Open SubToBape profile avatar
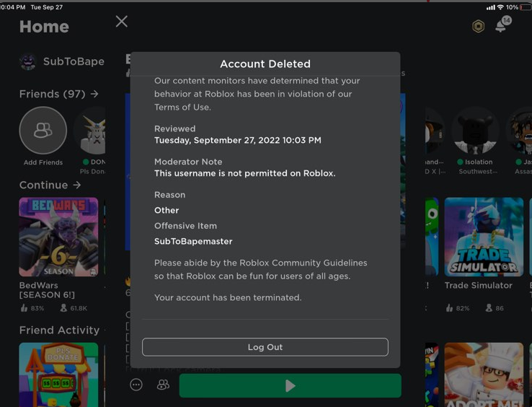 coord(28,62)
